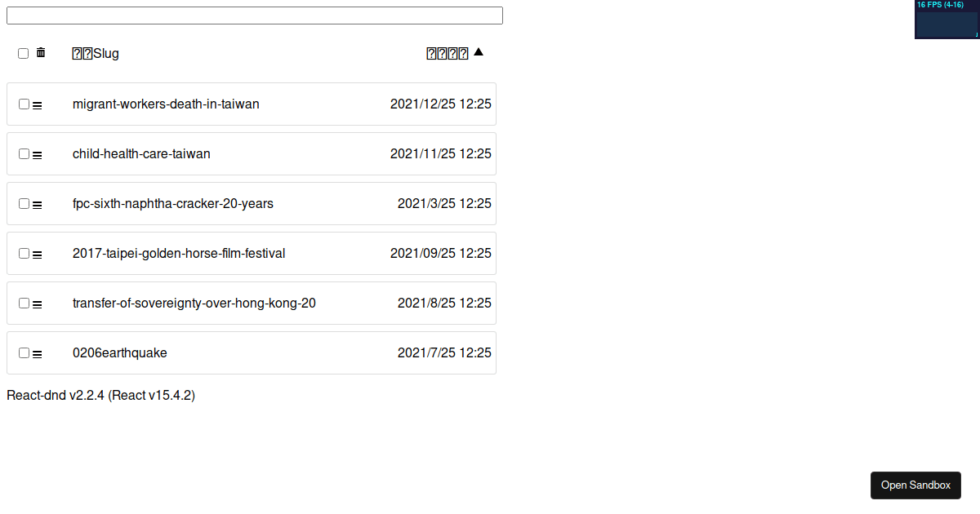Click drag handle of child-health-care-taiwan row

pyautogui.click(x=37, y=154)
